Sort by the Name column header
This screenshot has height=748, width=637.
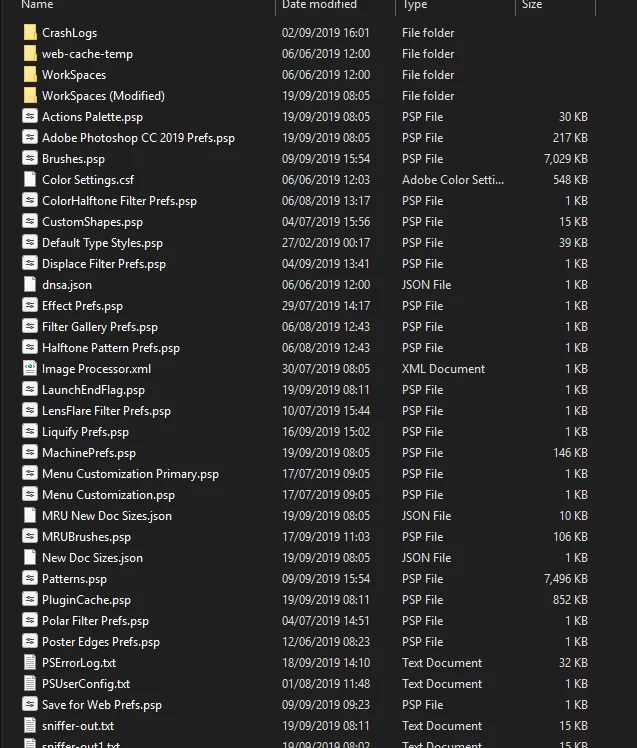pos(37,4)
